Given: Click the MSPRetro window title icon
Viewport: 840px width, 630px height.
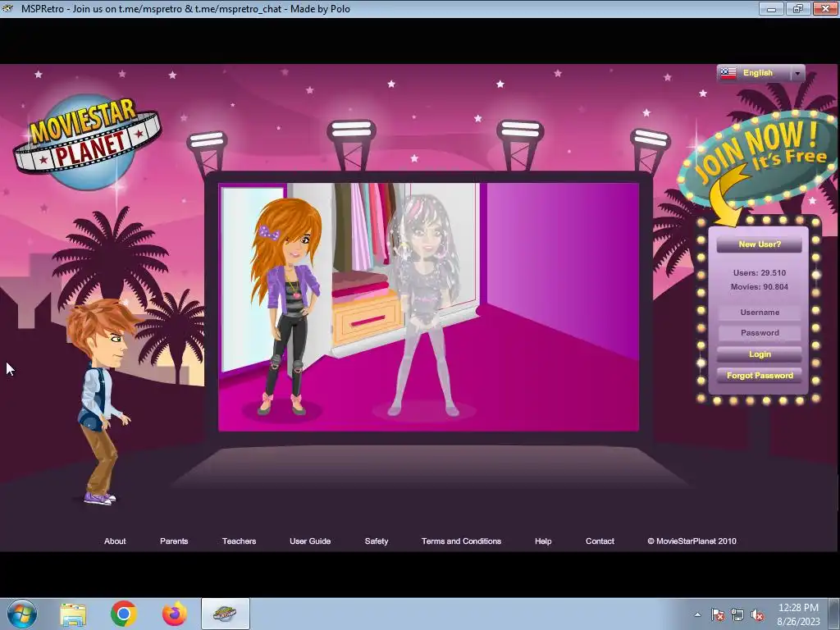Looking at the screenshot, I should point(7,8).
